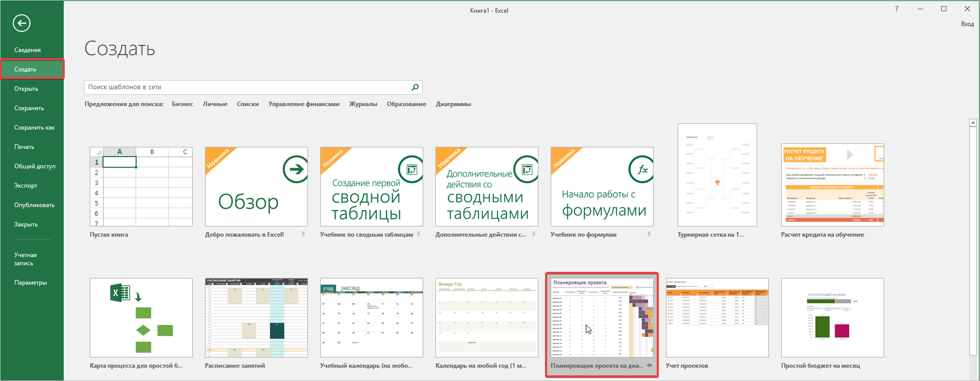
Task: Select Сохранить как in the sidebar
Action: 34,127
